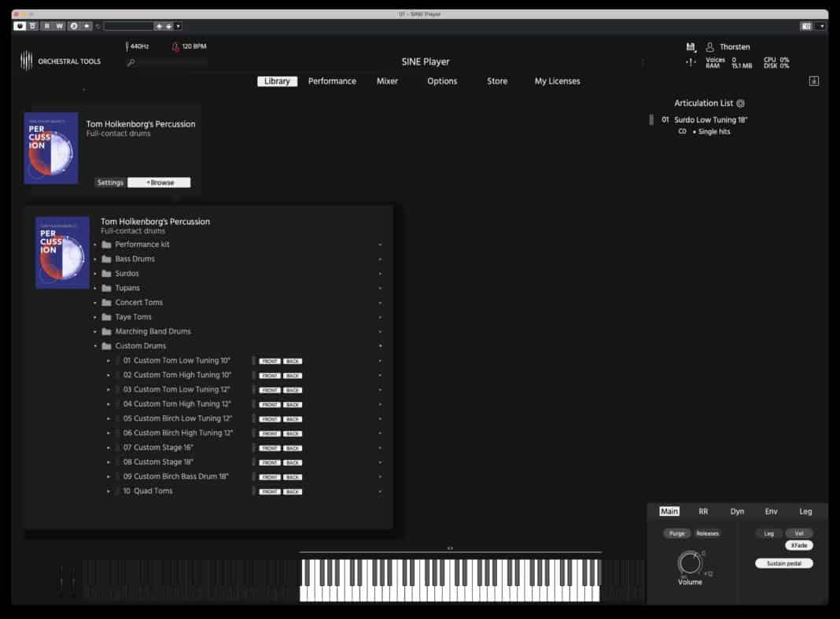Click the tuning fork 440Hz icon
Viewport: 840px width, 619px height.
click(x=129, y=46)
